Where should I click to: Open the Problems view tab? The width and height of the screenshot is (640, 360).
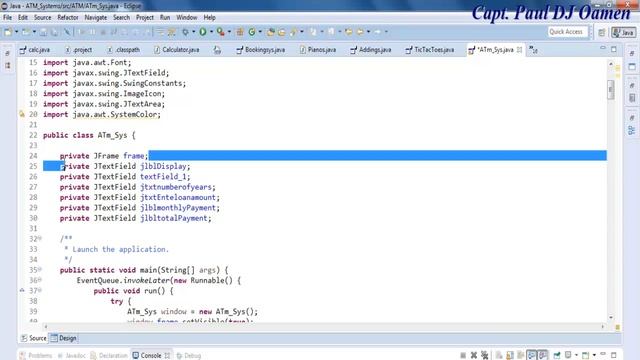tap(36, 356)
